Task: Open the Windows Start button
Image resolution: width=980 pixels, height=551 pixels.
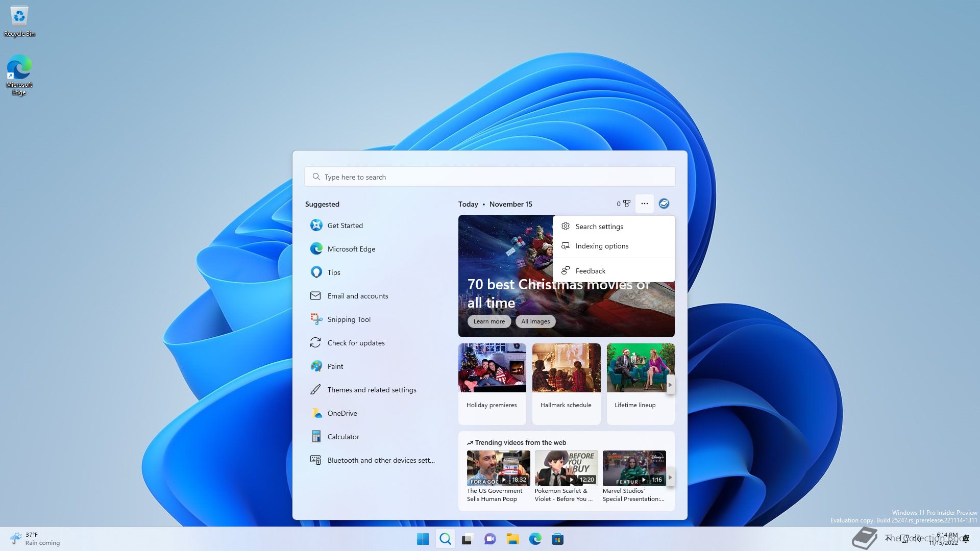Action: click(423, 539)
